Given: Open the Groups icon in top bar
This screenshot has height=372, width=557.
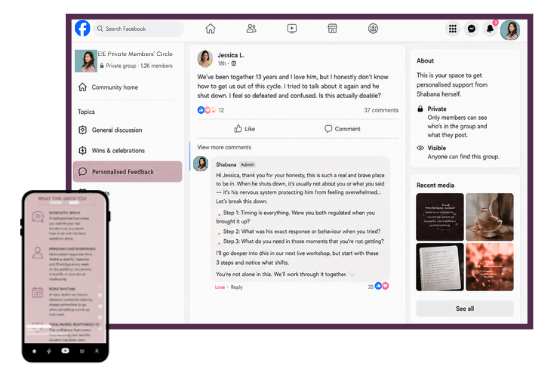Looking at the screenshot, I should [x=373, y=28].
